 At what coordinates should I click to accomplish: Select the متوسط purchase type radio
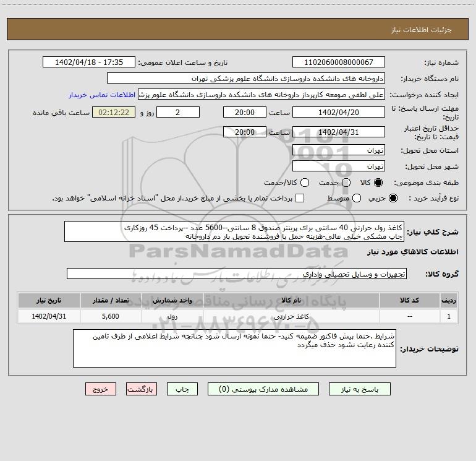(x=357, y=198)
